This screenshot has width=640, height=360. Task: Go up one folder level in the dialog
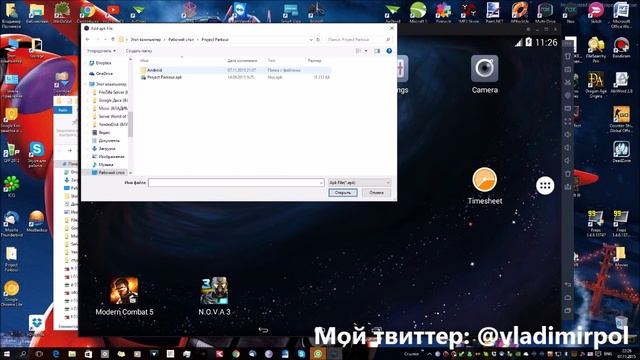click(x=113, y=40)
